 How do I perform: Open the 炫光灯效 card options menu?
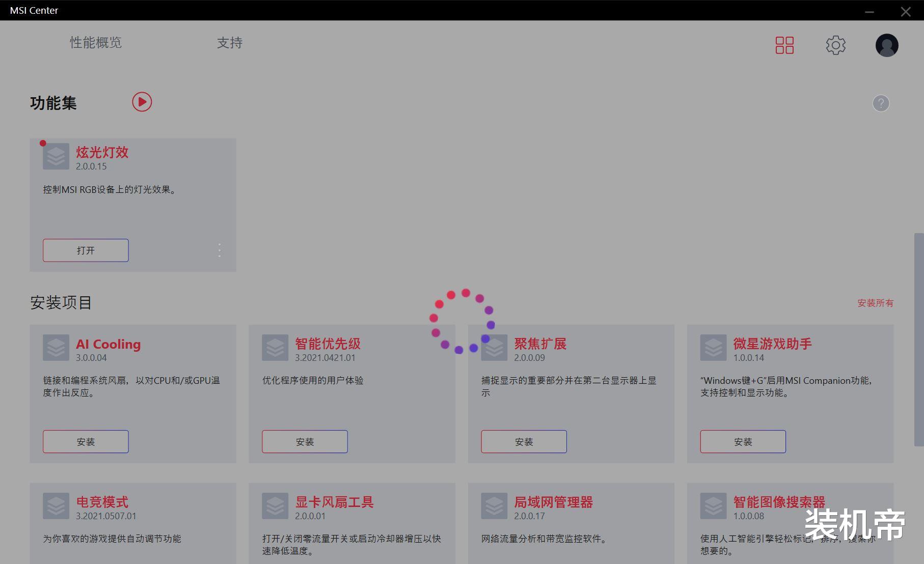tap(220, 250)
